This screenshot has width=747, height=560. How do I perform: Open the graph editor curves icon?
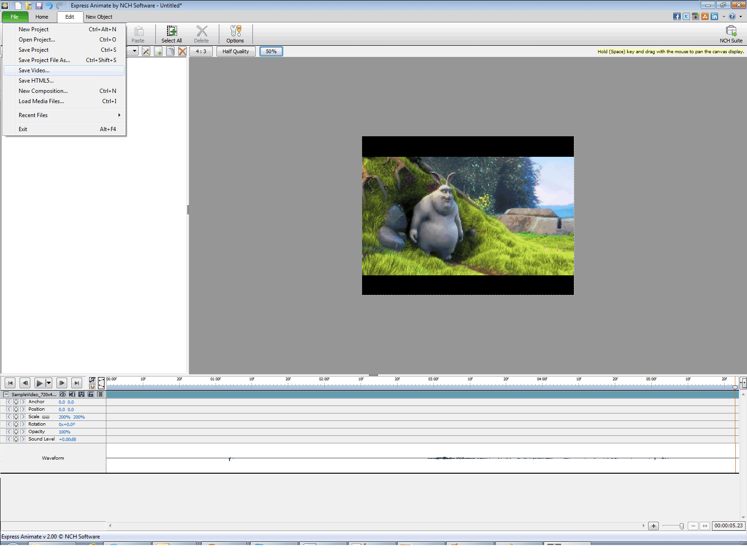(101, 384)
